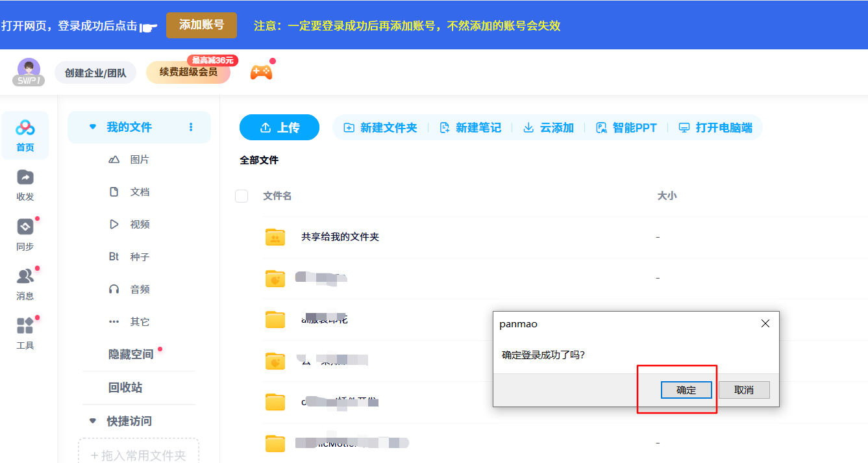
Task: Collapse the 快捷访问 section arrow
Action: (93, 421)
